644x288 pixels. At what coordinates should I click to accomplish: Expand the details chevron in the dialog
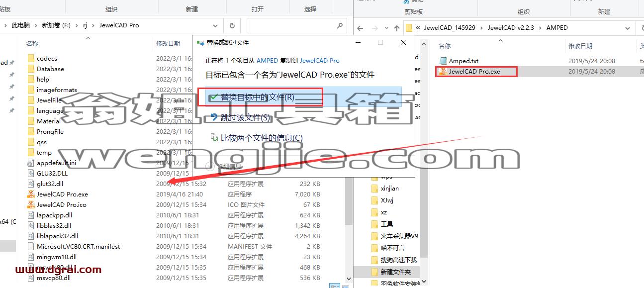click(x=210, y=166)
